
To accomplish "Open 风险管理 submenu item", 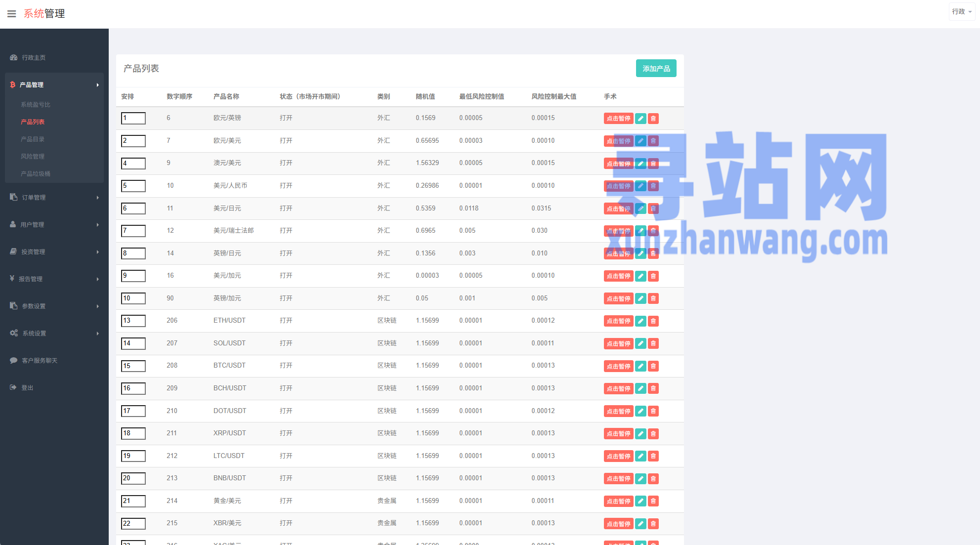I will [33, 156].
